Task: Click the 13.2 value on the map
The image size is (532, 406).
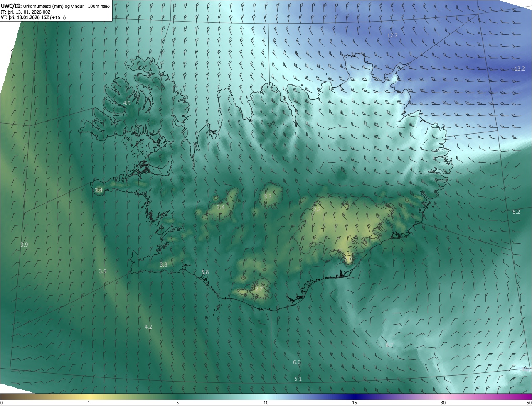Action: 520,68
